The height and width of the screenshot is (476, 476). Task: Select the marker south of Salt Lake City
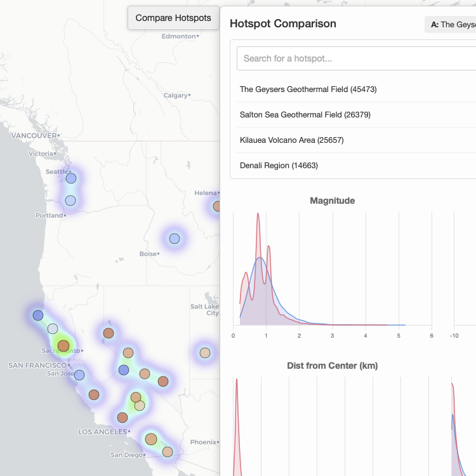pos(205,353)
